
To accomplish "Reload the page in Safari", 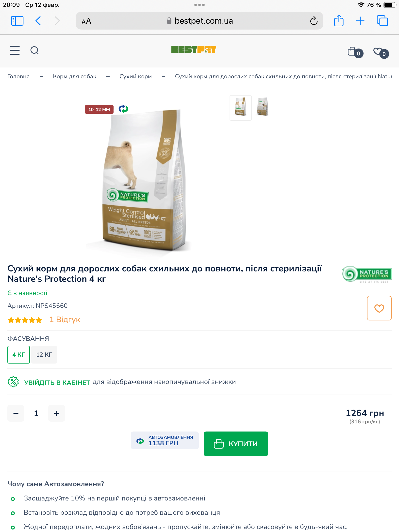I will (x=314, y=21).
